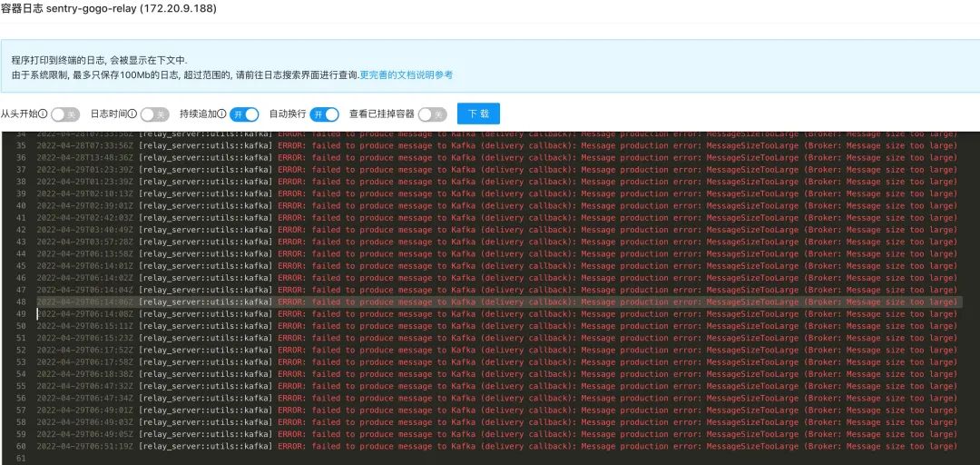Viewport: 980px width, 465px height.
Task: Disable the 自动换行 switch
Action: tap(324, 114)
